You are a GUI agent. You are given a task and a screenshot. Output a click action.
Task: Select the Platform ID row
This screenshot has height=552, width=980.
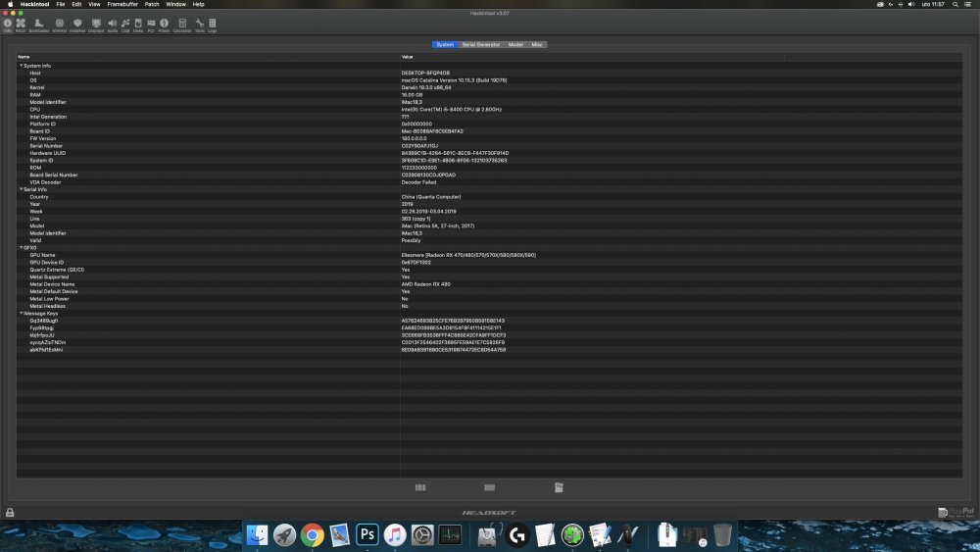click(489, 124)
